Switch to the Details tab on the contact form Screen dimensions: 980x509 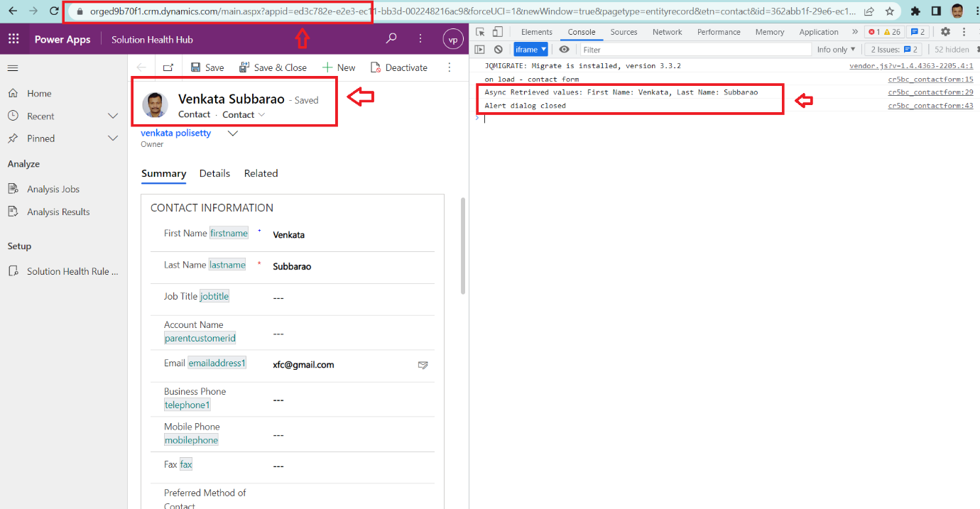214,173
